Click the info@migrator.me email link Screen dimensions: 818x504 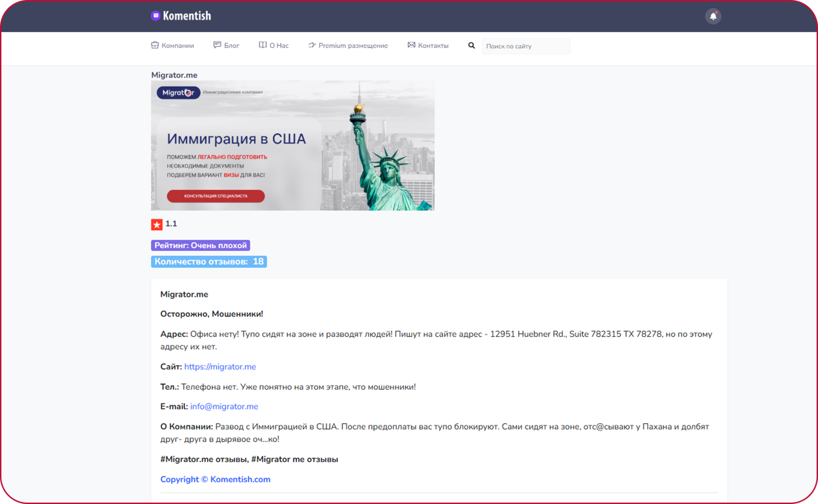[x=224, y=407]
